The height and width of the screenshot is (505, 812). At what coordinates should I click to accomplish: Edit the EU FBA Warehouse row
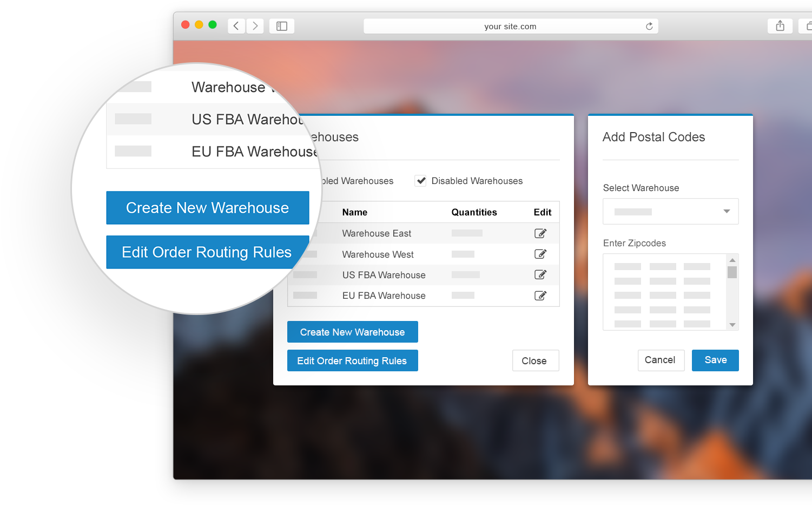point(540,296)
